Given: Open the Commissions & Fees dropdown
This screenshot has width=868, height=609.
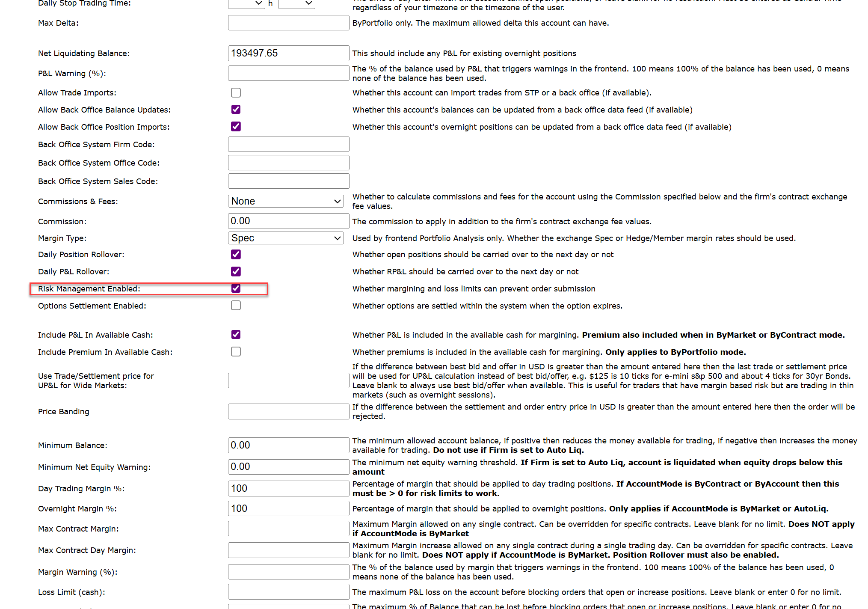Looking at the screenshot, I should coord(285,201).
